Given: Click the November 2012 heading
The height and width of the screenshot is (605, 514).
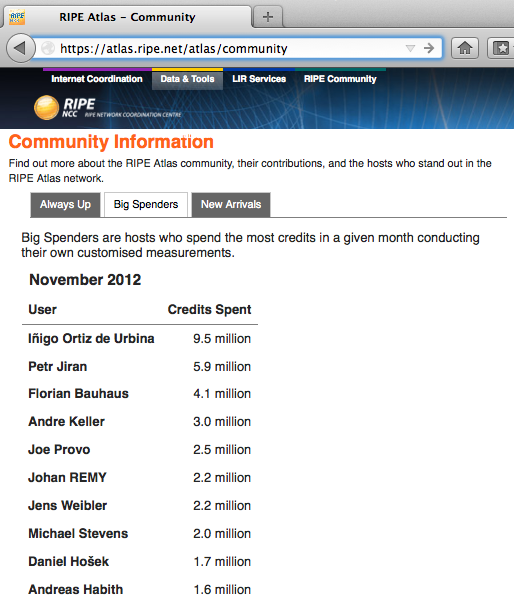Looking at the screenshot, I should [x=85, y=280].
